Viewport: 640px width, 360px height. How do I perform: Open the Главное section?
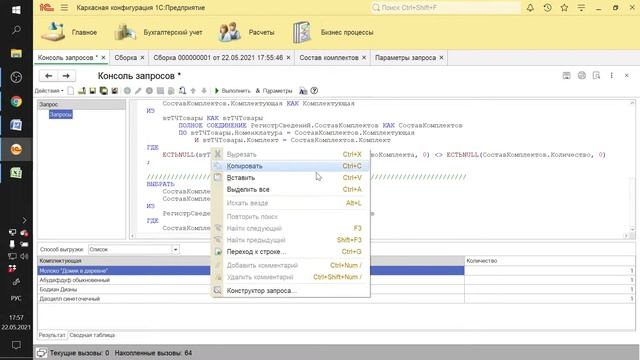click(x=69, y=32)
